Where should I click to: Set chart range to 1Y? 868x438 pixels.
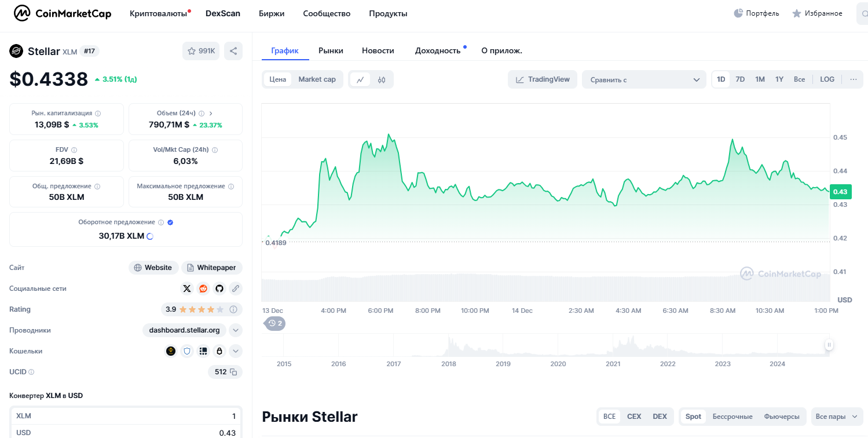pyautogui.click(x=779, y=79)
